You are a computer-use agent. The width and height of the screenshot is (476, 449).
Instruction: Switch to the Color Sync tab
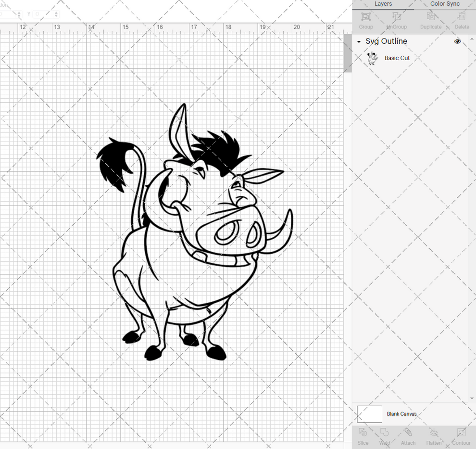pos(444,4)
